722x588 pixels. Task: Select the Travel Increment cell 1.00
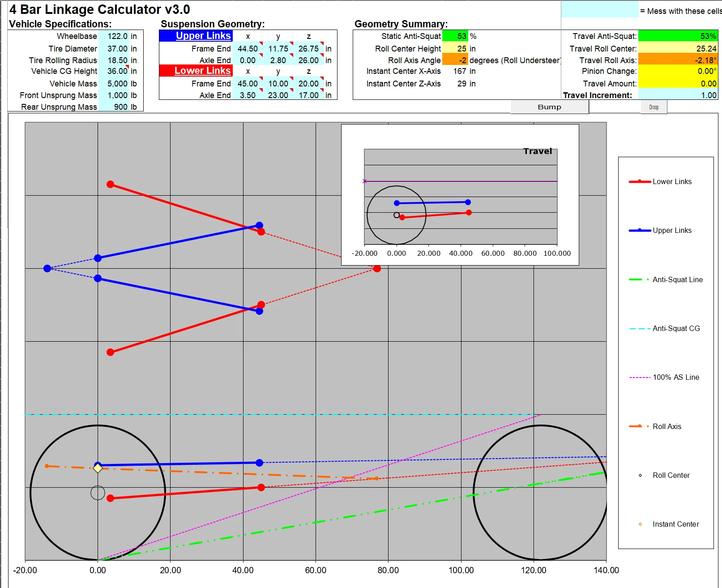point(678,95)
